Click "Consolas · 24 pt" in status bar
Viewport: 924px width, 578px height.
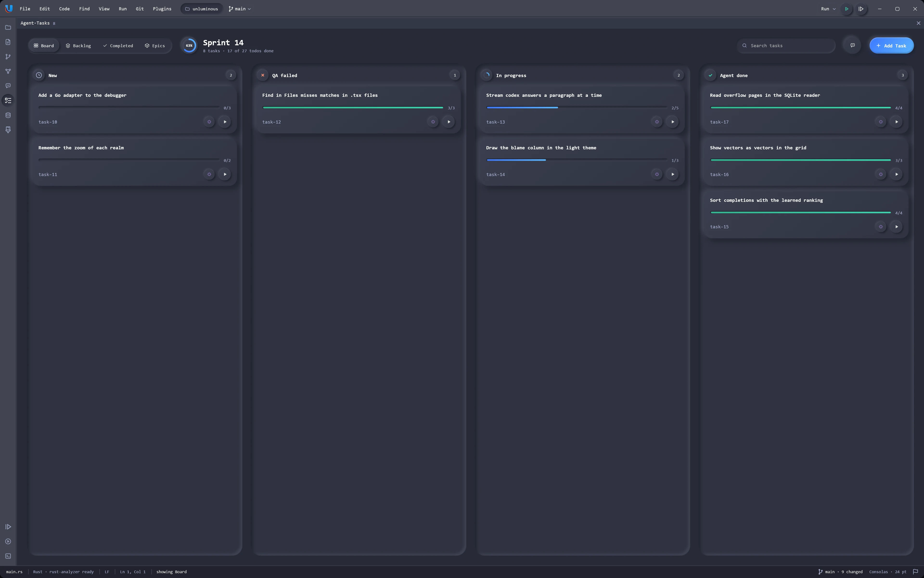[887, 572]
